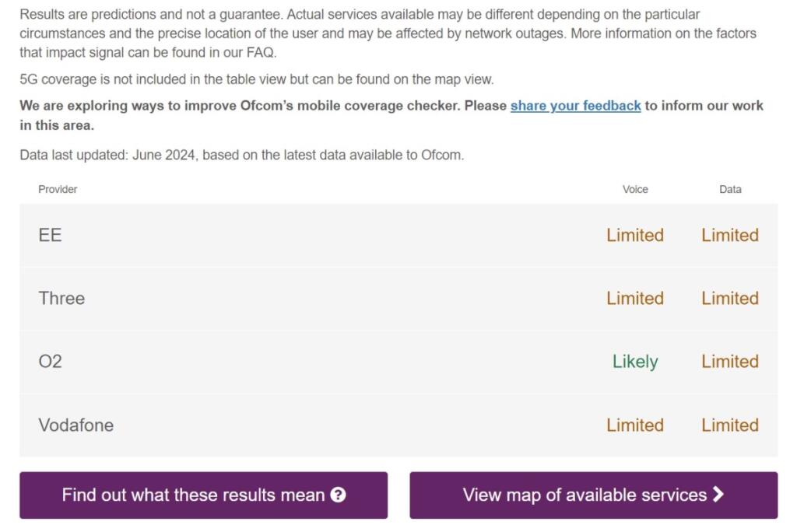Click EE's Limited data status
This screenshot has width=797, height=532.
730,235
